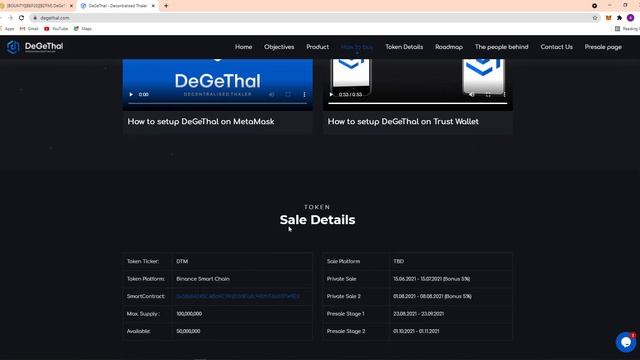Open more options on the MetaMask video
This screenshot has height=360, width=640.
304,94
